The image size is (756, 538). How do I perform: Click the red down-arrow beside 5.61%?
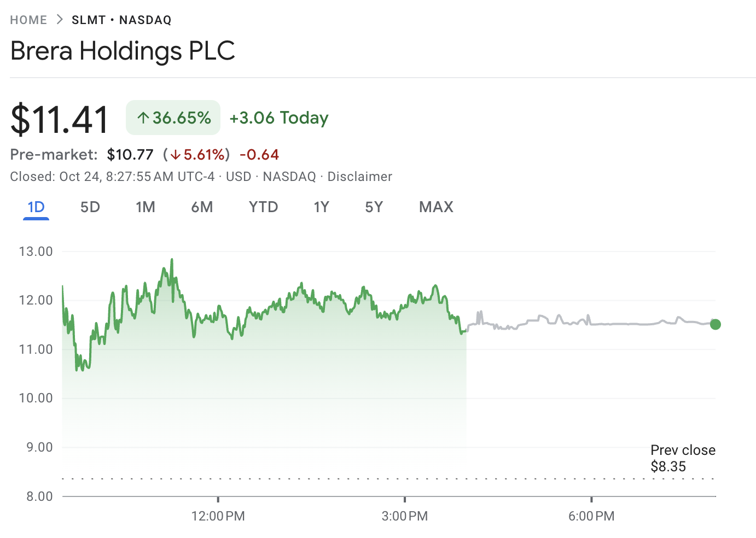click(x=176, y=155)
